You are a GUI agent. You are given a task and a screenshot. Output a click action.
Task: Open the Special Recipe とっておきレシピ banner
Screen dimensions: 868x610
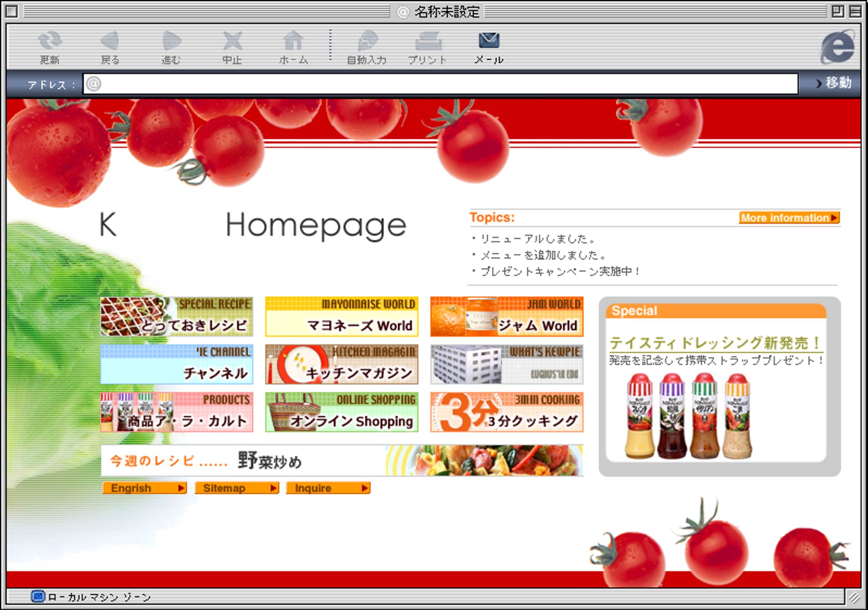click(x=176, y=317)
